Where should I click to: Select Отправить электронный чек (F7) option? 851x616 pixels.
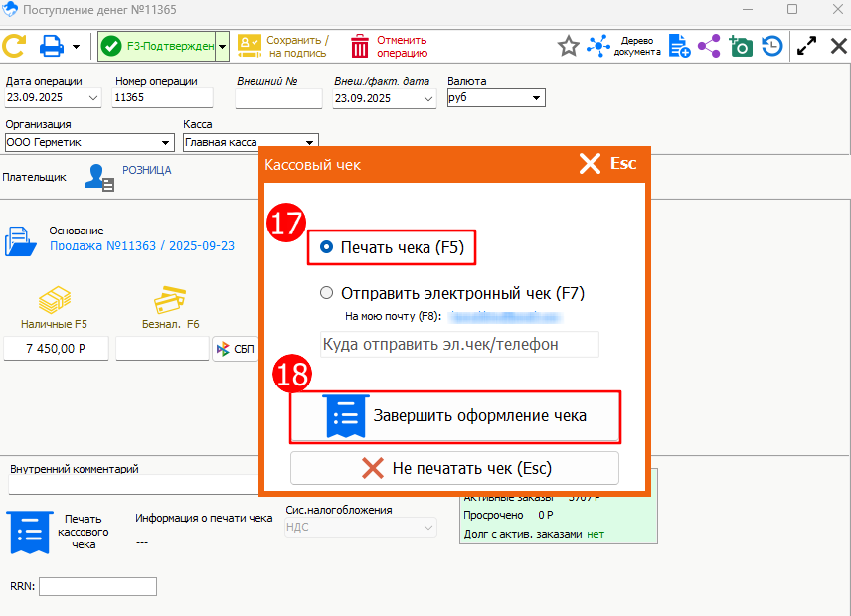[327, 293]
